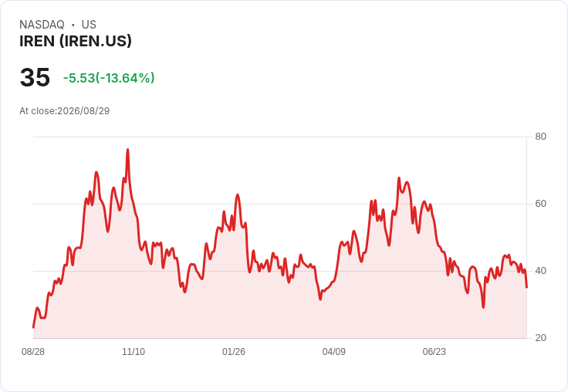Click the 40 price axis label
Image resolution: width=568 pixels, height=392 pixels.
[540, 271]
